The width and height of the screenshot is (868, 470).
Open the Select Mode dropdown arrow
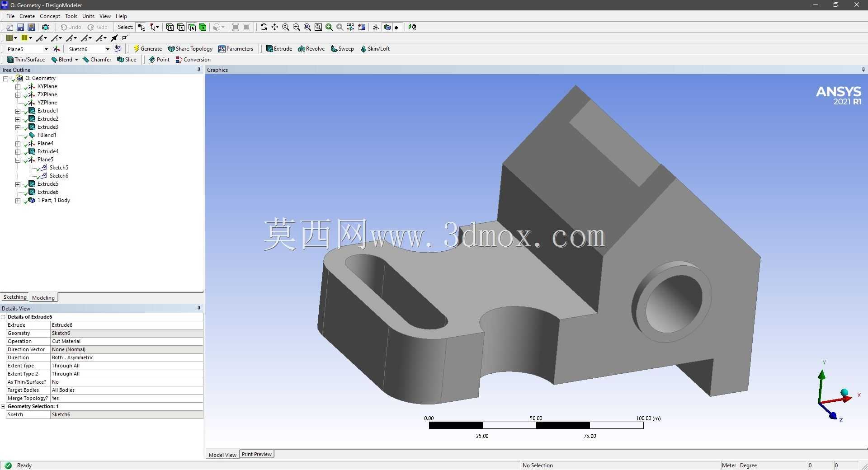tap(157, 27)
